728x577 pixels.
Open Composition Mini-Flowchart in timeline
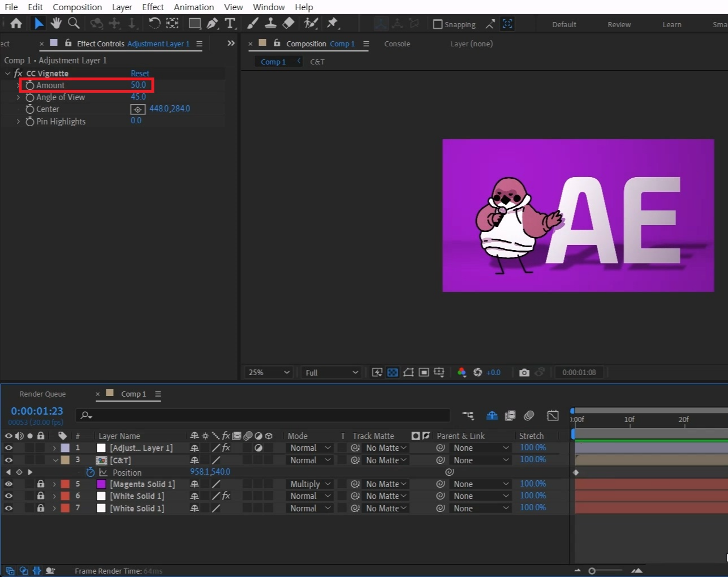point(468,416)
